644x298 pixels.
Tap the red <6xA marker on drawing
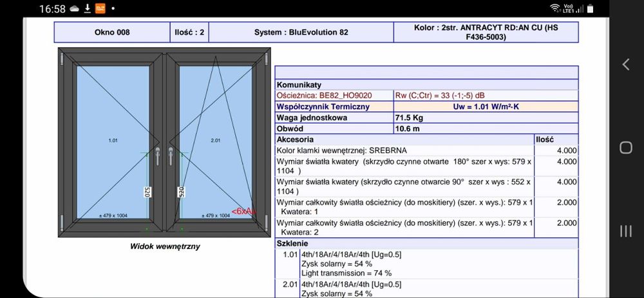(243, 211)
